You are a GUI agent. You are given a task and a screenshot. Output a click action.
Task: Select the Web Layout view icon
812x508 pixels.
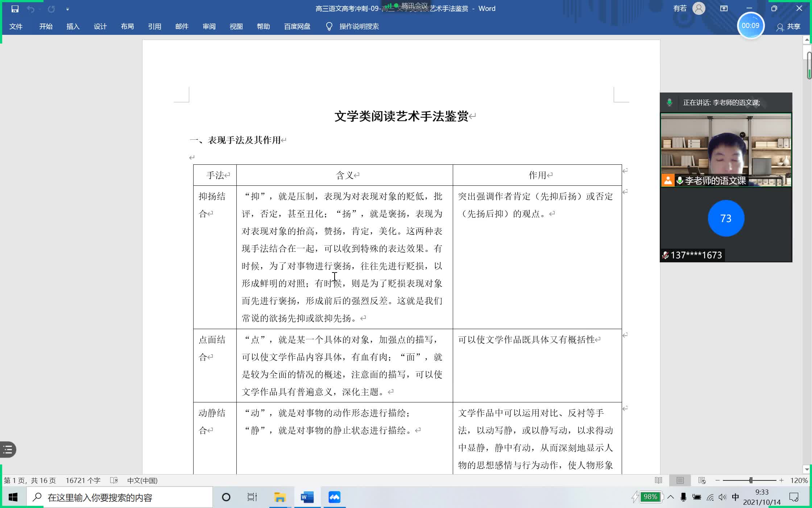click(702, 480)
